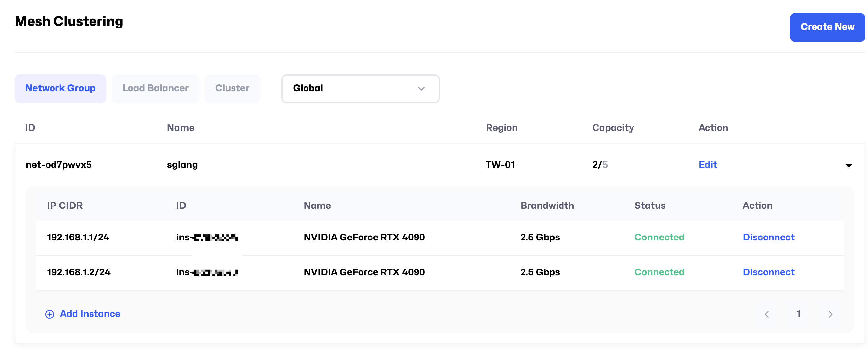The height and width of the screenshot is (349, 868).
Task: Click the IP CIDR column header
Action: 65,206
